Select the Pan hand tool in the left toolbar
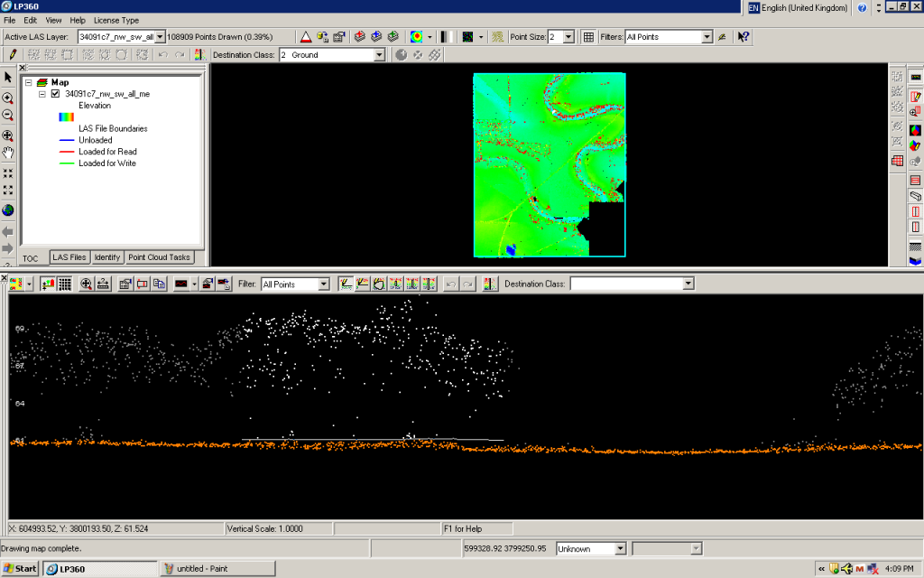The image size is (924, 578). click(7, 153)
